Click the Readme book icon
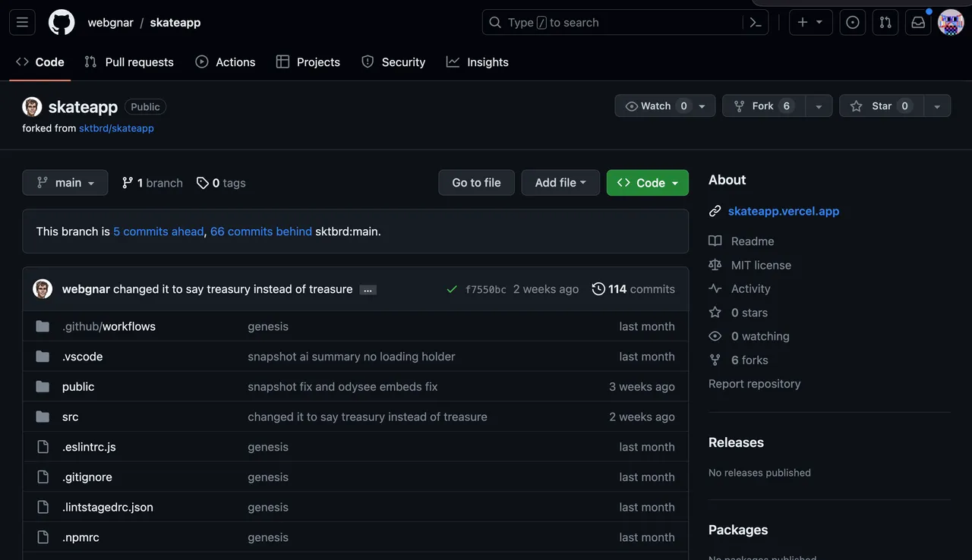This screenshot has width=972, height=560. coord(715,241)
